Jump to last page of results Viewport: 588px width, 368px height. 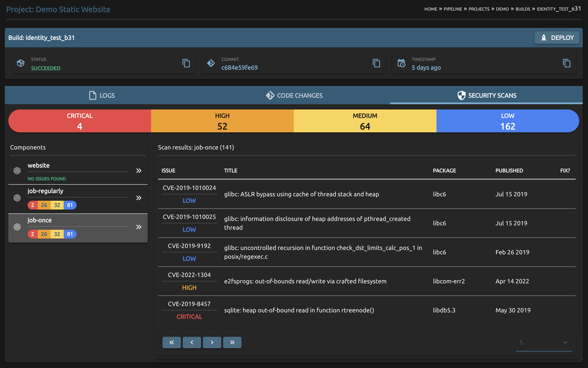[x=232, y=342]
